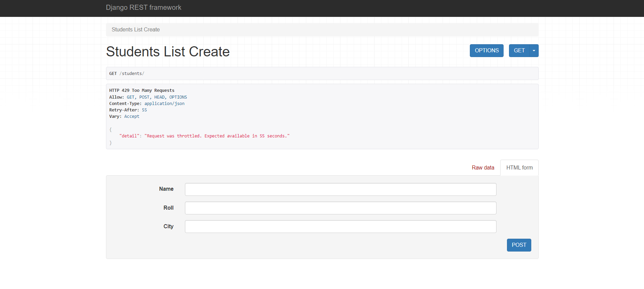This screenshot has width=644, height=289.
Task: Focus the City input box
Action: coord(340,227)
